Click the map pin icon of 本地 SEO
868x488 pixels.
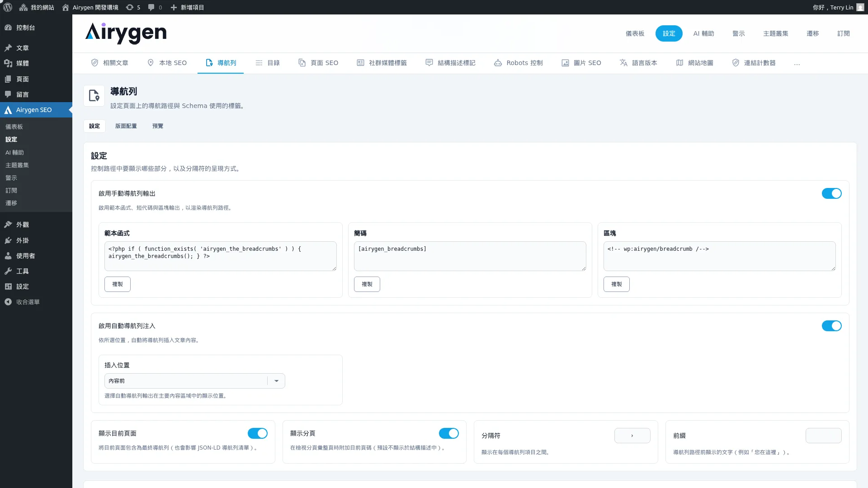coord(151,63)
